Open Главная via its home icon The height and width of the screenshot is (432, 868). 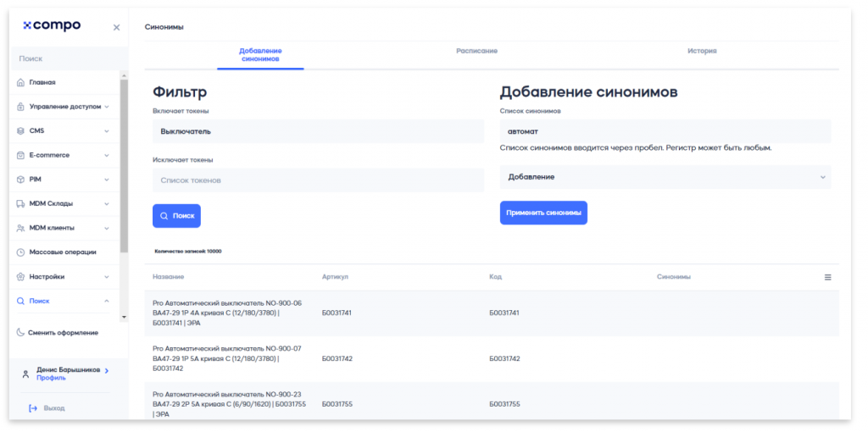pyautogui.click(x=21, y=83)
